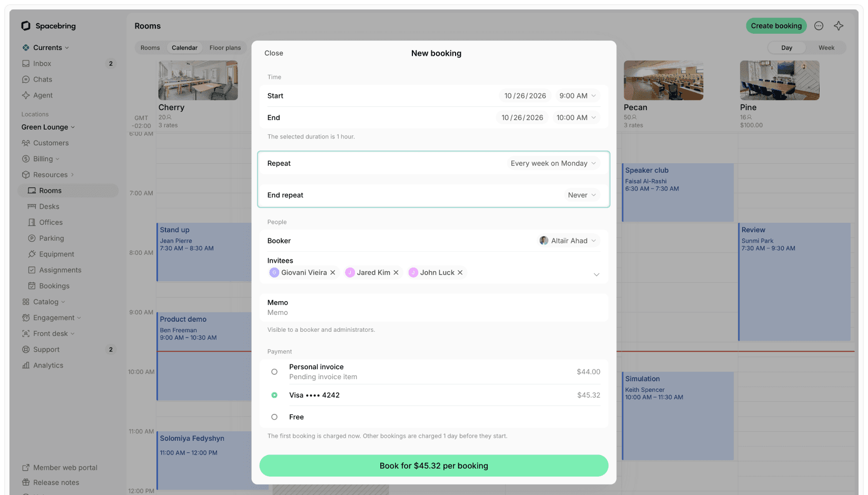Viewport: 868px width, 495px height.
Task: Open the Support icon in sidebar
Action: click(x=26, y=350)
